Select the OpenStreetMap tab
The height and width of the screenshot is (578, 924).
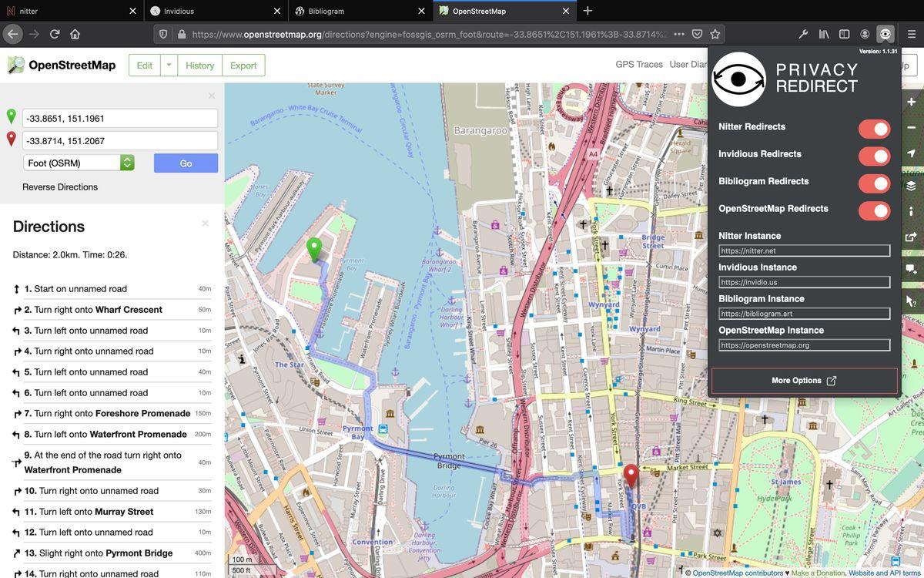(504, 11)
